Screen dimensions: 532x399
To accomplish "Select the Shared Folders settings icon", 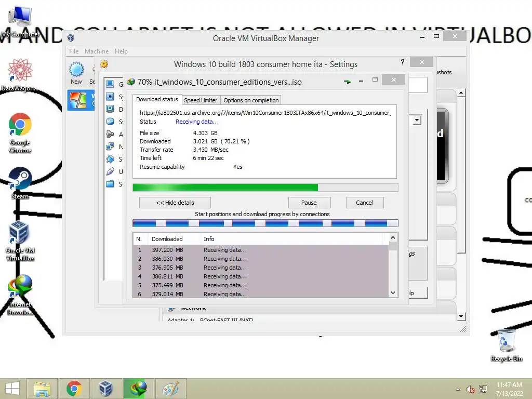I will (110, 184).
